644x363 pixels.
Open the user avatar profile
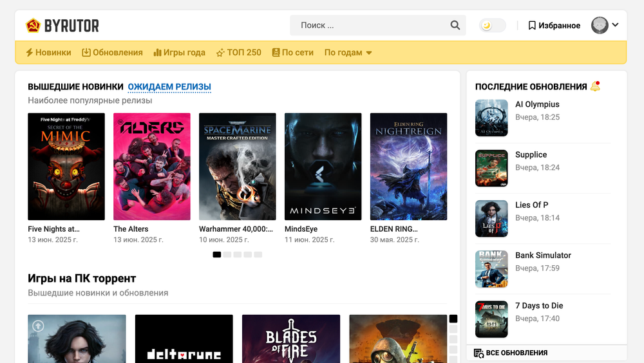(600, 26)
